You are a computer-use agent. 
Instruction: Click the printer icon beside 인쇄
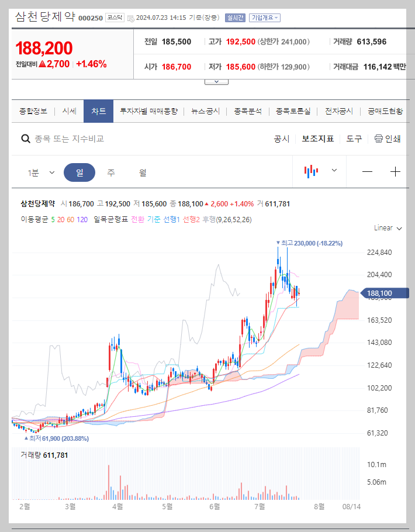pos(378,139)
